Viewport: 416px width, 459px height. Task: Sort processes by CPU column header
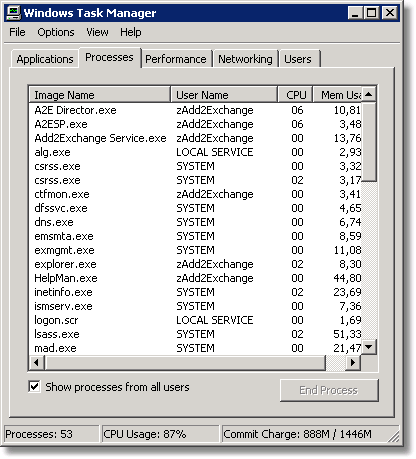(x=295, y=95)
